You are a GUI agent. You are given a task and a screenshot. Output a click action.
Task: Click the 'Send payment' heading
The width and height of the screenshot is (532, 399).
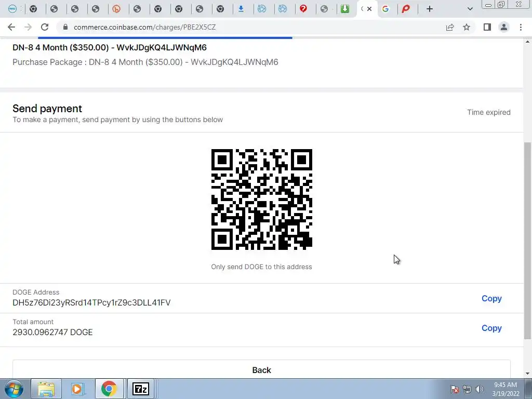pyautogui.click(x=47, y=109)
